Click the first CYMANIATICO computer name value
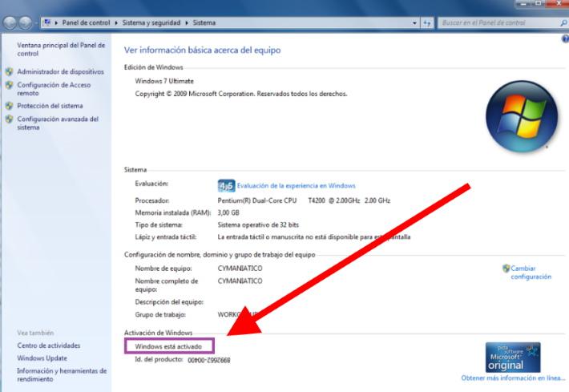 240,269
